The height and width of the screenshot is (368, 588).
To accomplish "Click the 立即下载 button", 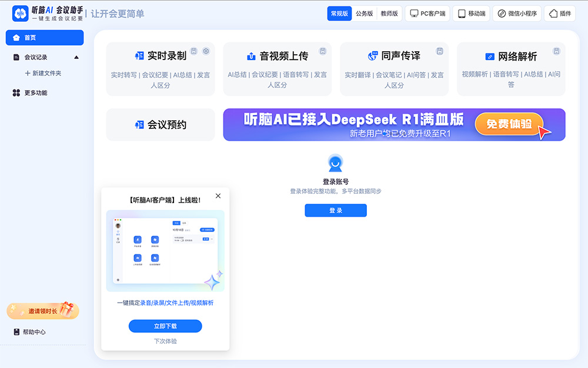I will [x=165, y=326].
